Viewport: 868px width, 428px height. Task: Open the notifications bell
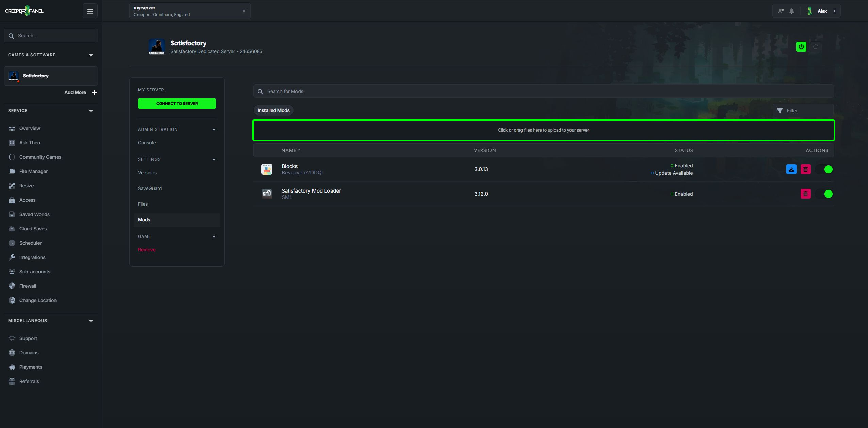[x=792, y=11]
